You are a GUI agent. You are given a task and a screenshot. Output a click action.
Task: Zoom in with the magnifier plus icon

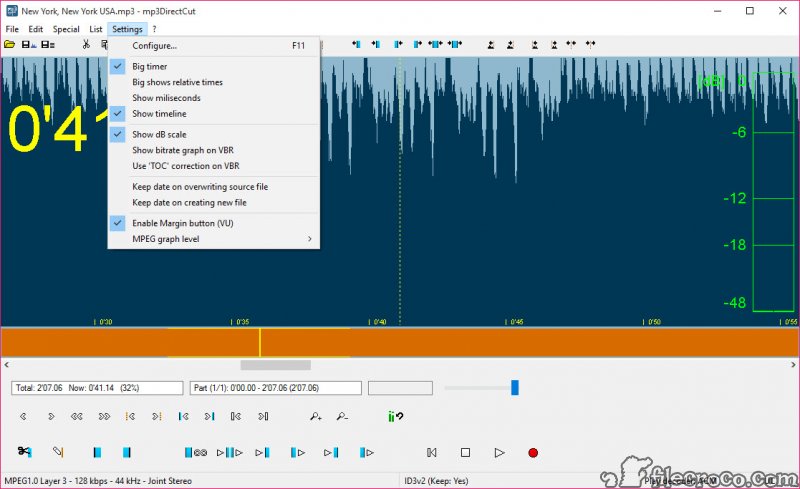[x=316, y=417]
